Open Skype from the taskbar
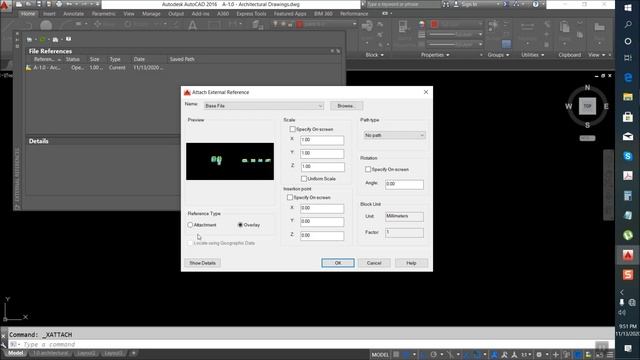Screen dimensions: 640x360 [628, 156]
